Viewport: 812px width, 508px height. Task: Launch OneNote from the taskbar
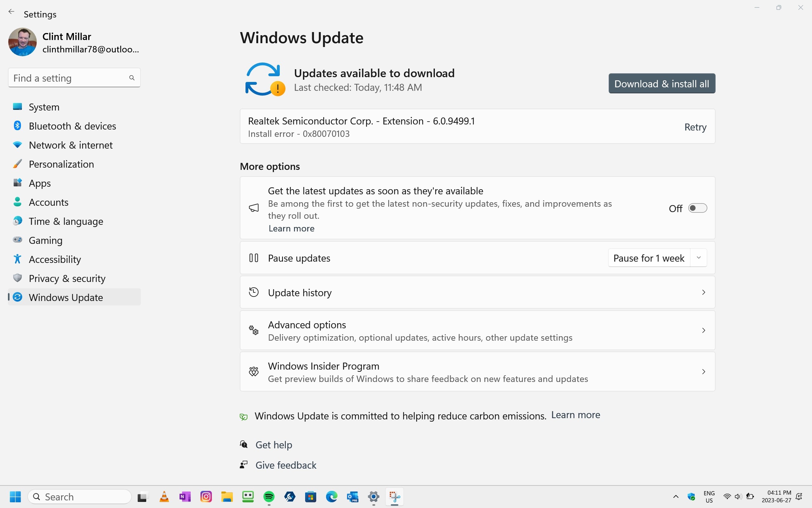tap(185, 496)
